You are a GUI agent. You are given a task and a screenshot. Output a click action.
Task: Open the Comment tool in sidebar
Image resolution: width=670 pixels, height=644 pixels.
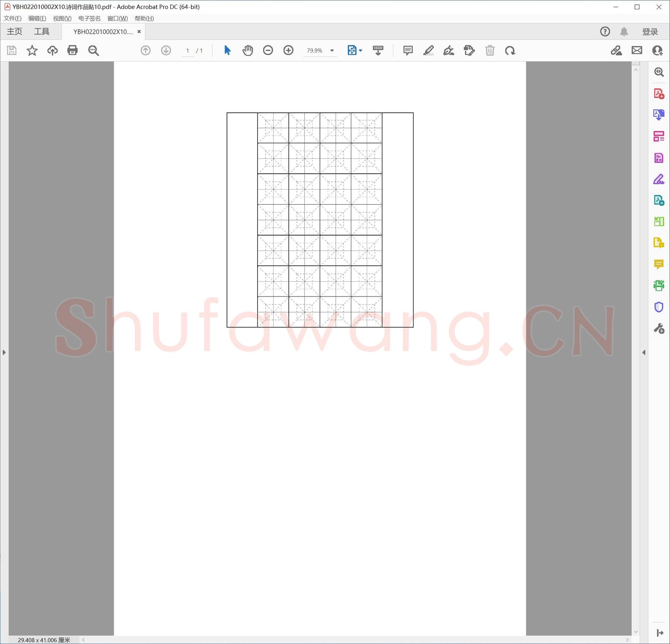point(659,264)
